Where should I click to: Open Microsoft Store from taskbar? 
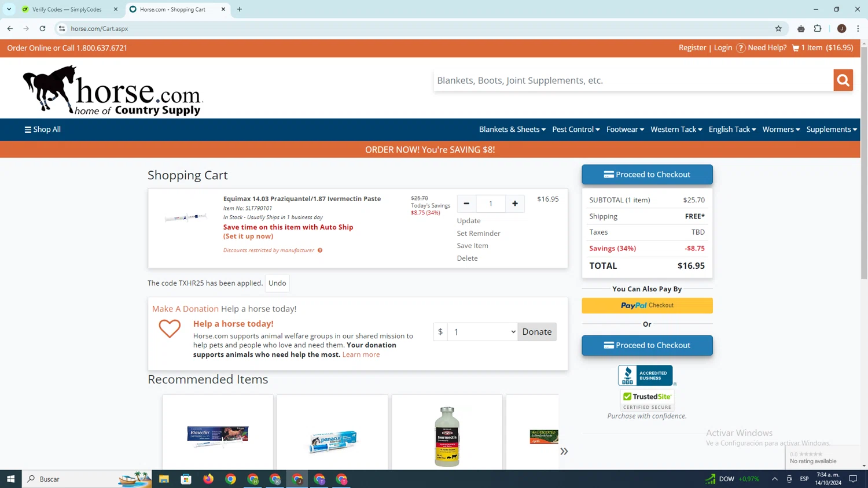(x=186, y=479)
